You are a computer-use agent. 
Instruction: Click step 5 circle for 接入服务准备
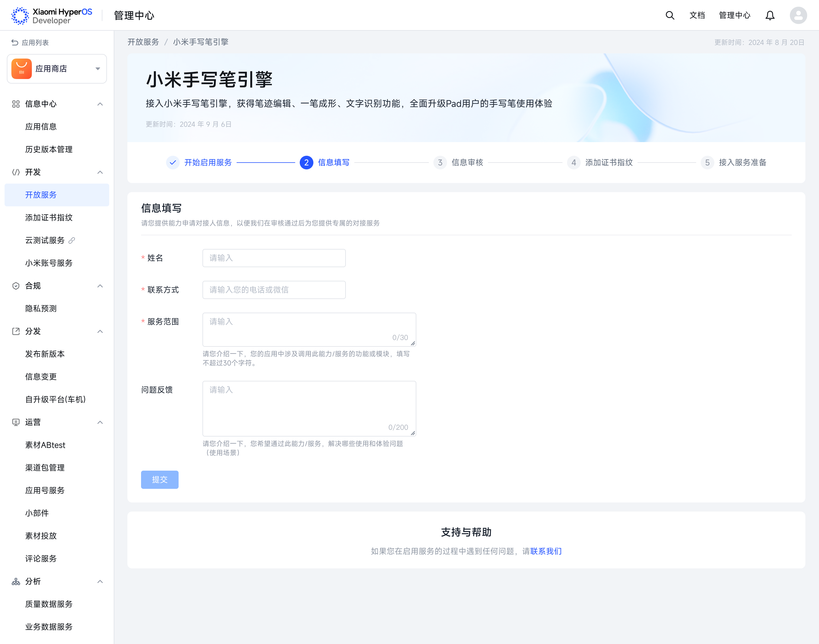point(707,163)
